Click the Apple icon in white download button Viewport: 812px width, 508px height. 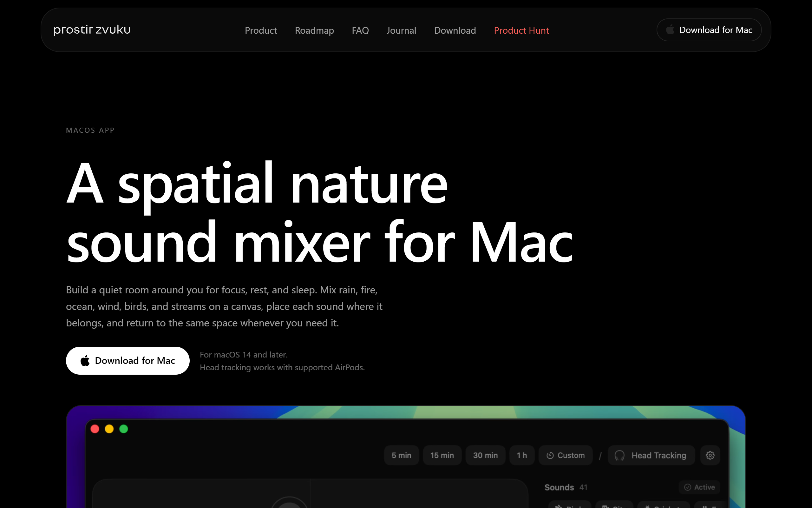coord(85,360)
